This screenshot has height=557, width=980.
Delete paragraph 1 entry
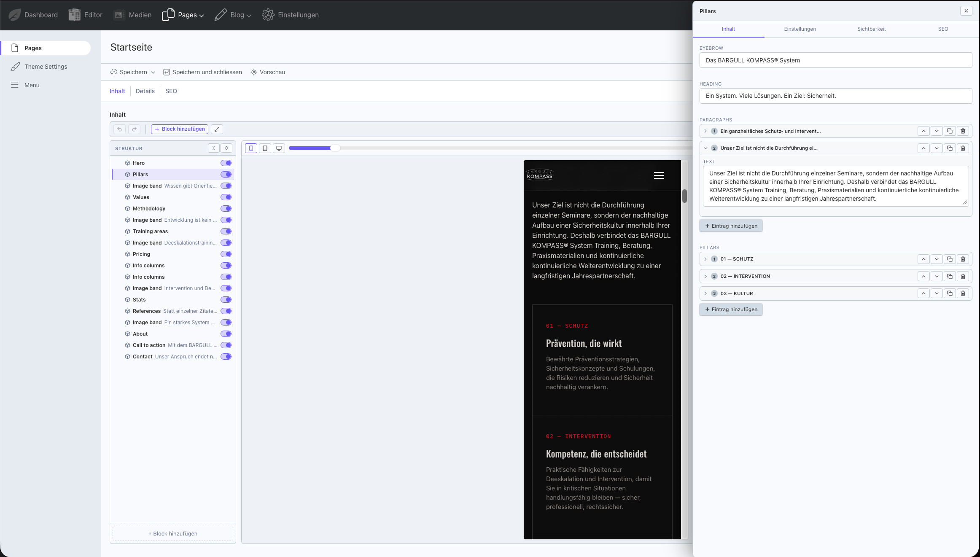click(963, 131)
